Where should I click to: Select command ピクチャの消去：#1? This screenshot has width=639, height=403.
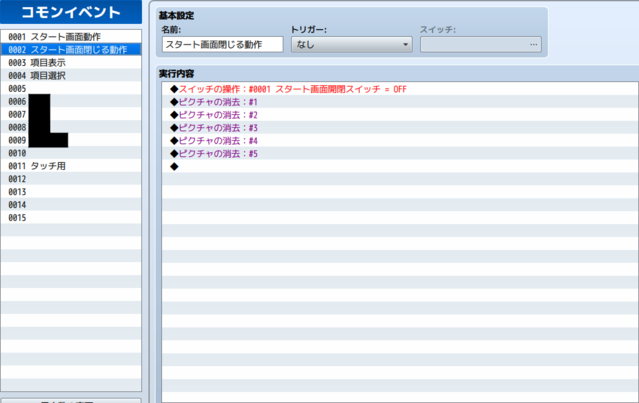(400, 102)
